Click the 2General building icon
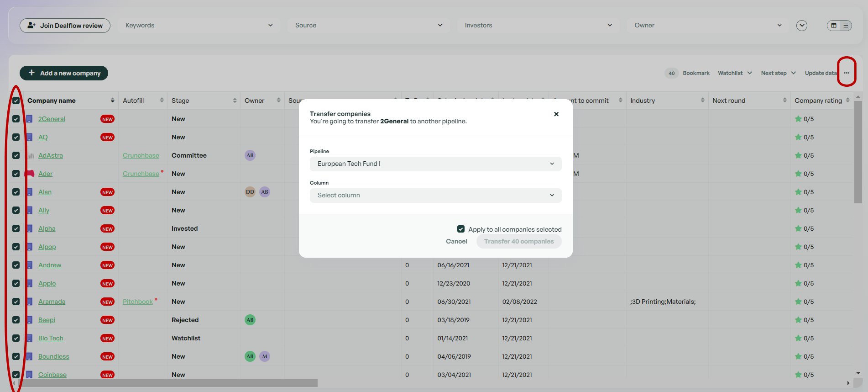The height and width of the screenshot is (392, 868). pos(29,119)
